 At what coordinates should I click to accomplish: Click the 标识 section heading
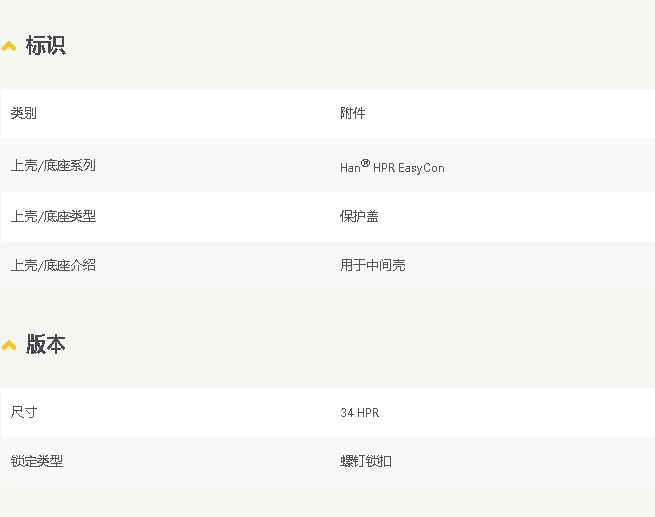click(x=46, y=45)
